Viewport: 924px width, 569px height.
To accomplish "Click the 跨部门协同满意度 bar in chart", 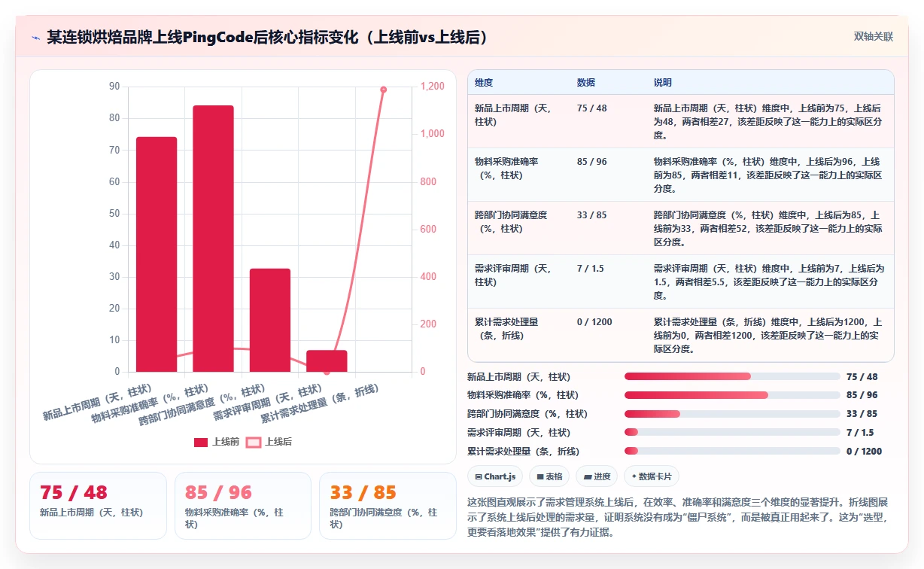I will click(x=270, y=320).
